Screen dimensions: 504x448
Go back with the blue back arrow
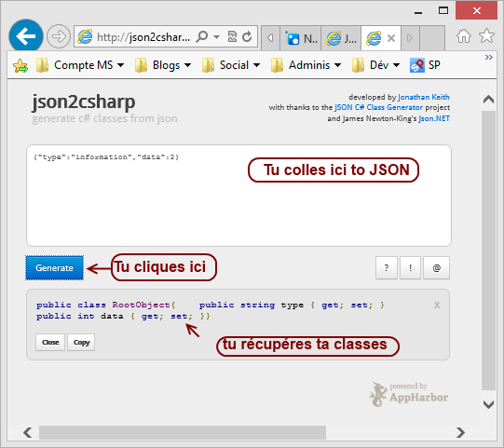tap(26, 36)
